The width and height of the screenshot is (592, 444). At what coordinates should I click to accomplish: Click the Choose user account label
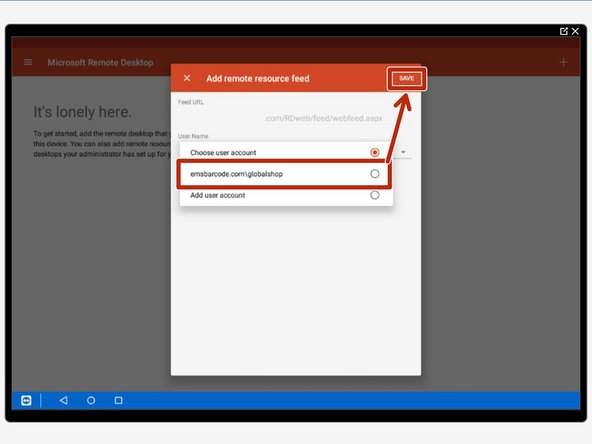pos(223,153)
